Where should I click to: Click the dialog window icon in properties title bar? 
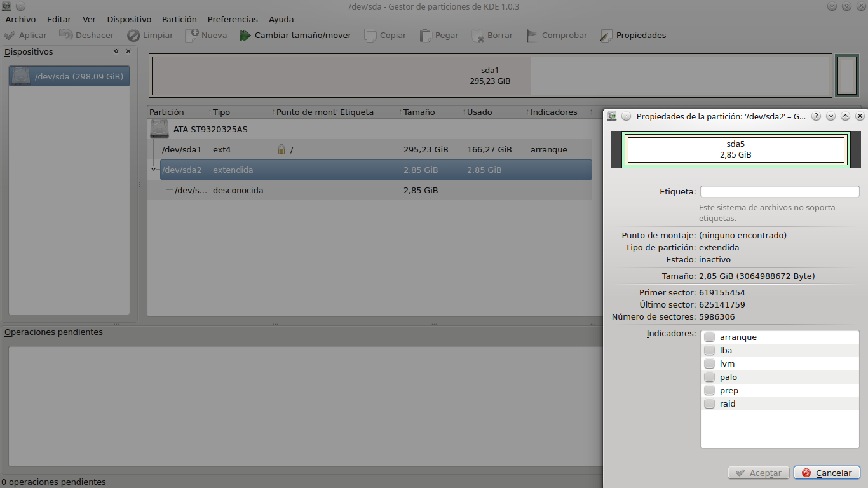point(612,116)
